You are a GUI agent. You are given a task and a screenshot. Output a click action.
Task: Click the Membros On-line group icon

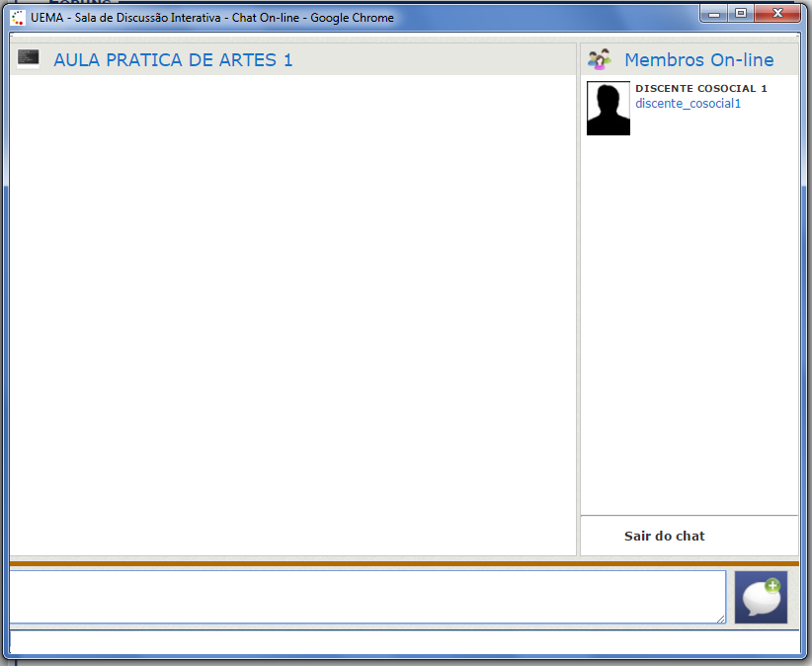600,59
